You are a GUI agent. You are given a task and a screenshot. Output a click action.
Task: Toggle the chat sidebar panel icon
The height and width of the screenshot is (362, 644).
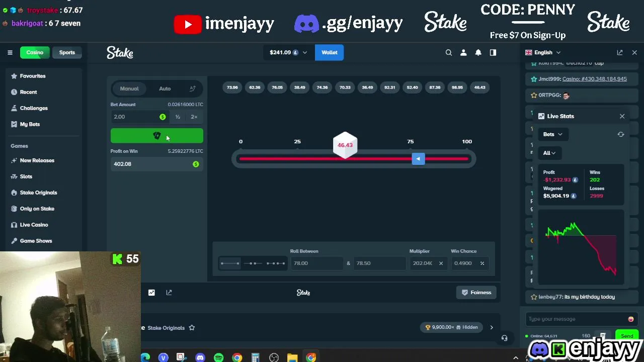click(x=493, y=52)
